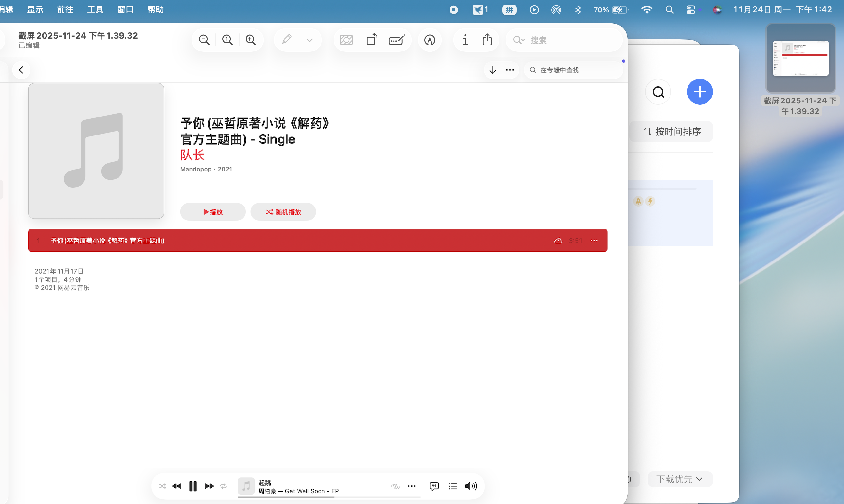Click the rotate image icon

(372, 40)
